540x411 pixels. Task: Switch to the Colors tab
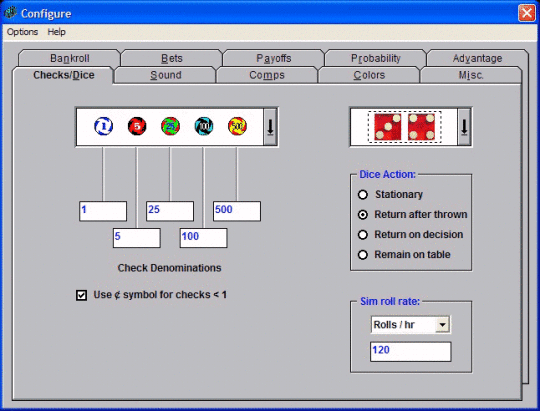(369, 75)
